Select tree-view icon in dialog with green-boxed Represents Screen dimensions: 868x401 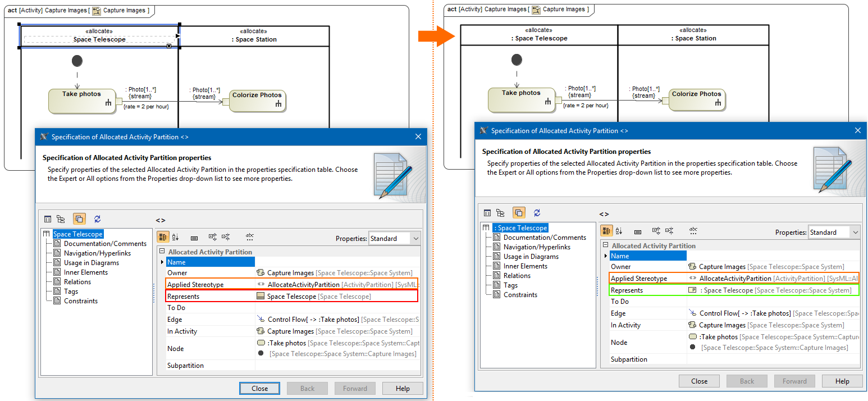coord(500,213)
